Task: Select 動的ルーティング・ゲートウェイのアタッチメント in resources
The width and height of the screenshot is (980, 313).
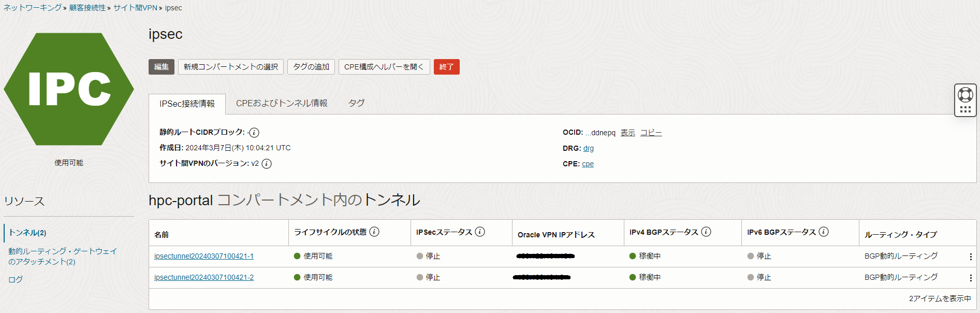Action: coord(62,256)
